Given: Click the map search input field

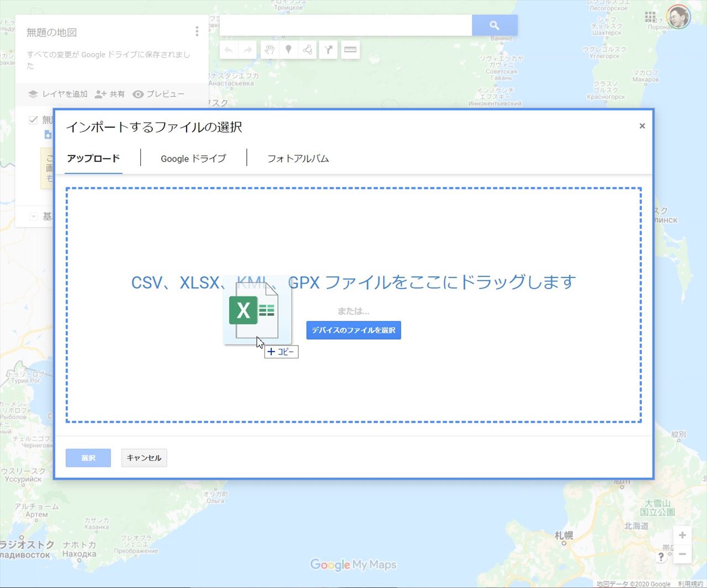Looking at the screenshot, I should (346, 25).
